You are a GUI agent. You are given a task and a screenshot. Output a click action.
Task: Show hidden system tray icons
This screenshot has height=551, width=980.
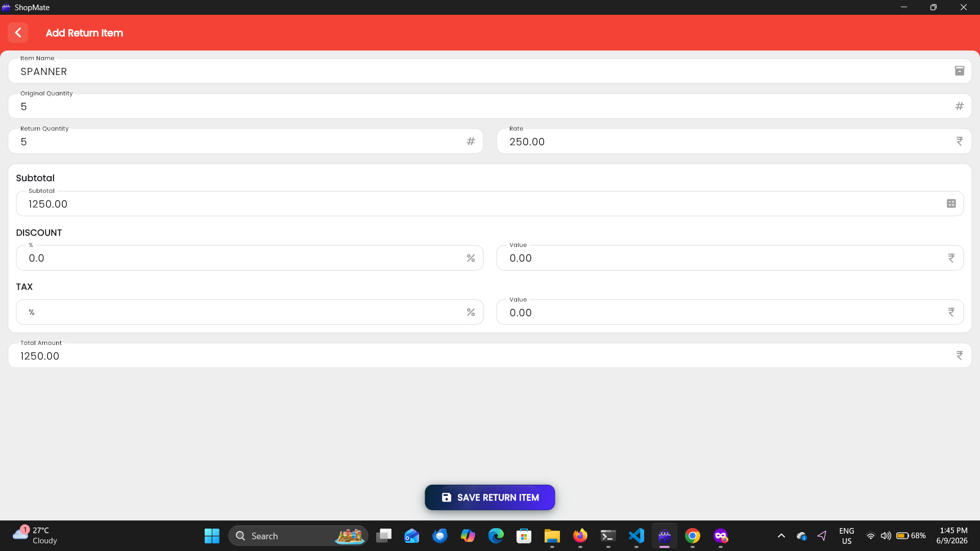click(x=781, y=536)
